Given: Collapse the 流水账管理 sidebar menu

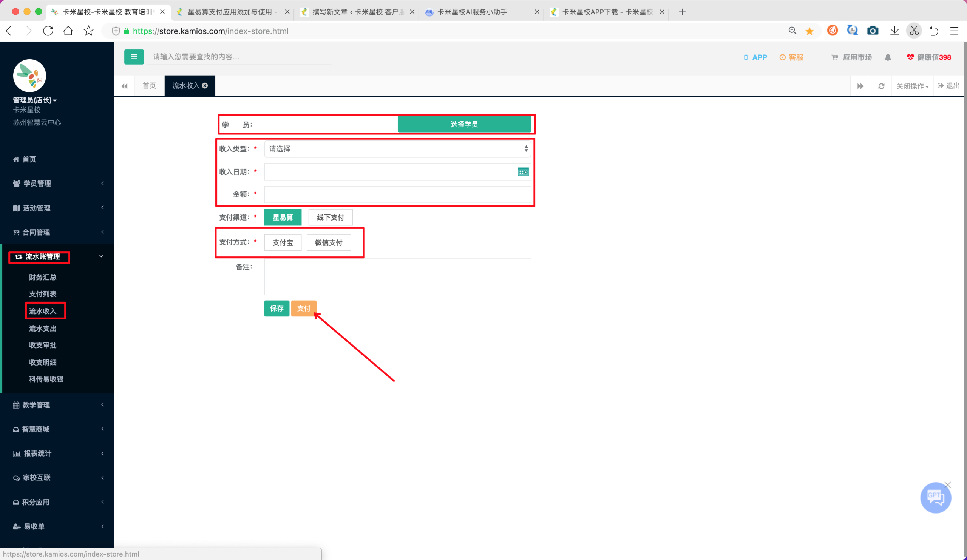Looking at the screenshot, I should tap(57, 257).
